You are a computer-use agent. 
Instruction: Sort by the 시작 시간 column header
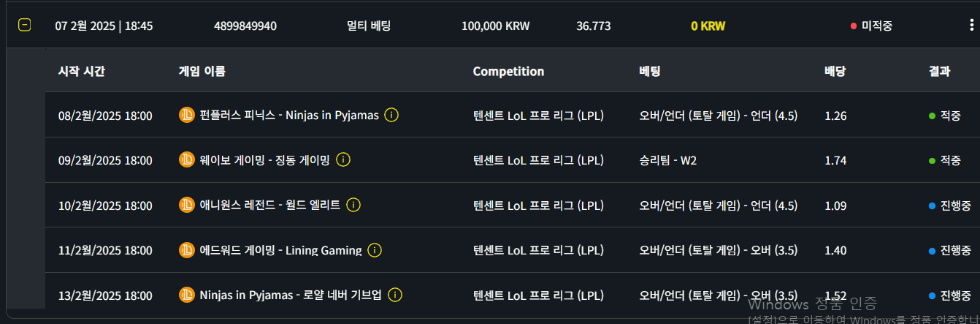click(82, 71)
